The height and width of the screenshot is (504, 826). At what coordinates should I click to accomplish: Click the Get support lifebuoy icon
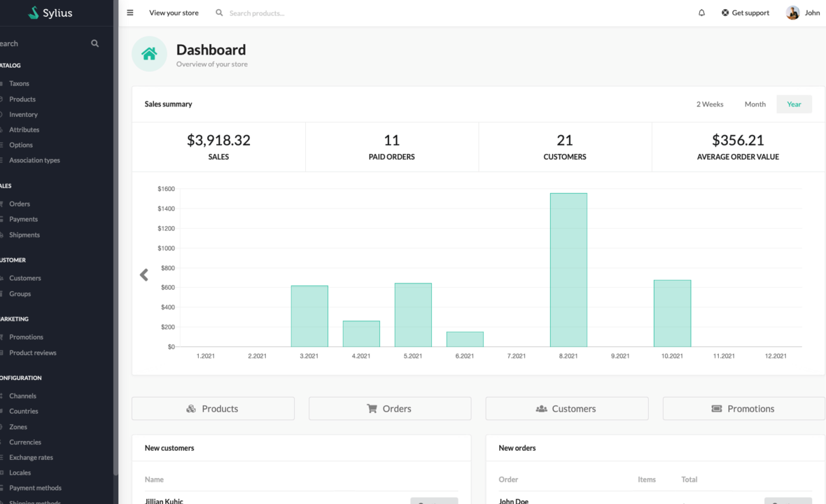[x=725, y=13]
